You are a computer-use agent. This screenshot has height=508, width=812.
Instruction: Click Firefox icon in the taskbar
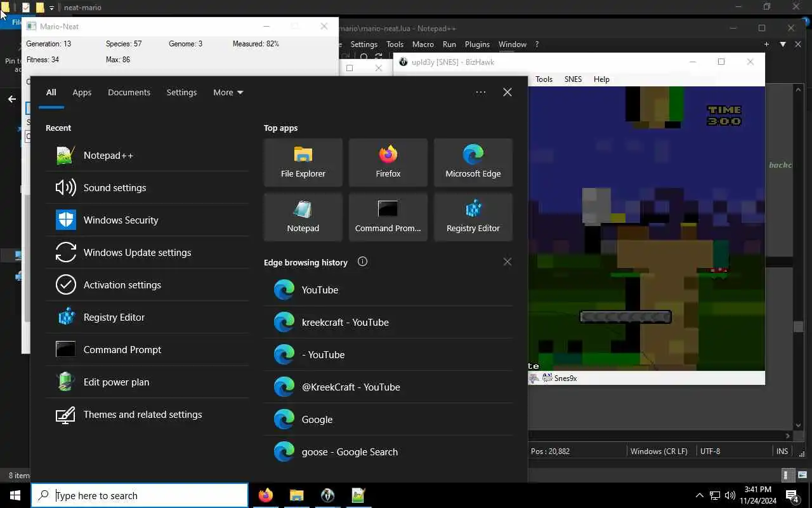point(266,495)
